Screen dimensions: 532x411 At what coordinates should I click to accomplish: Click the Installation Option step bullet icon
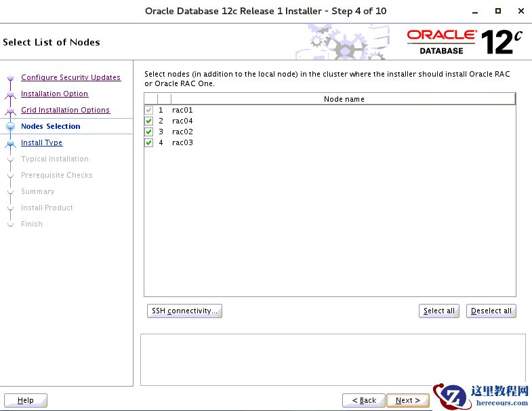11,94
